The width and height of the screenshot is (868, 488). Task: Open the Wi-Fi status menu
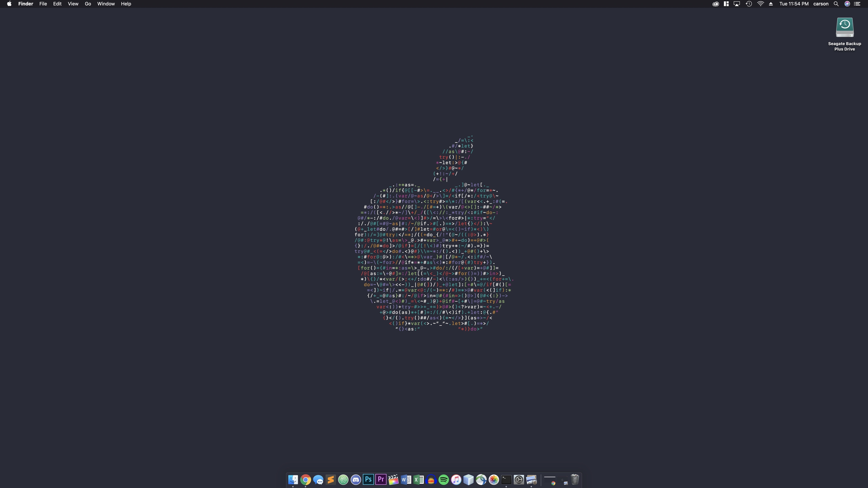tap(761, 4)
